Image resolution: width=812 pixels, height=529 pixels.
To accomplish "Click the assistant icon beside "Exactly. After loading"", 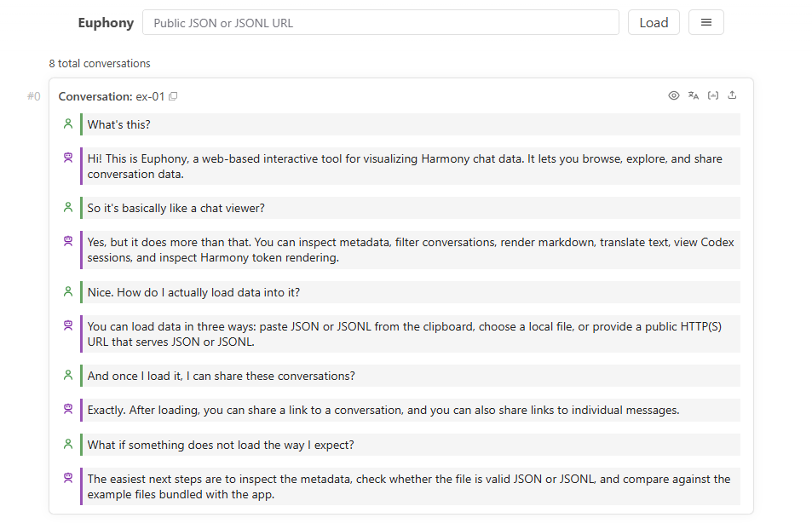I will (68, 409).
